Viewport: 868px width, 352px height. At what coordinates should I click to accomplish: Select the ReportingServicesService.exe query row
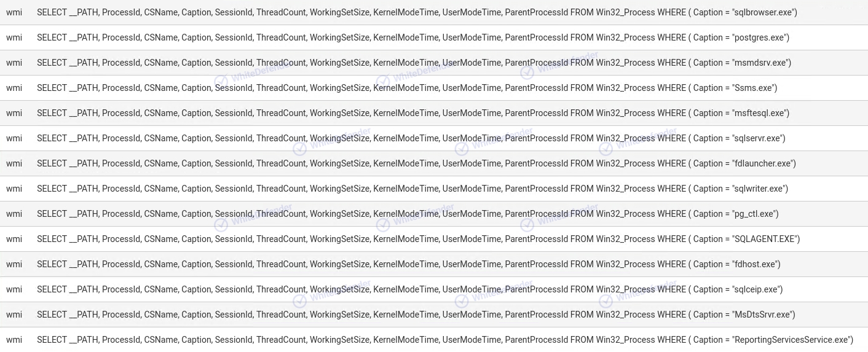(x=434, y=340)
